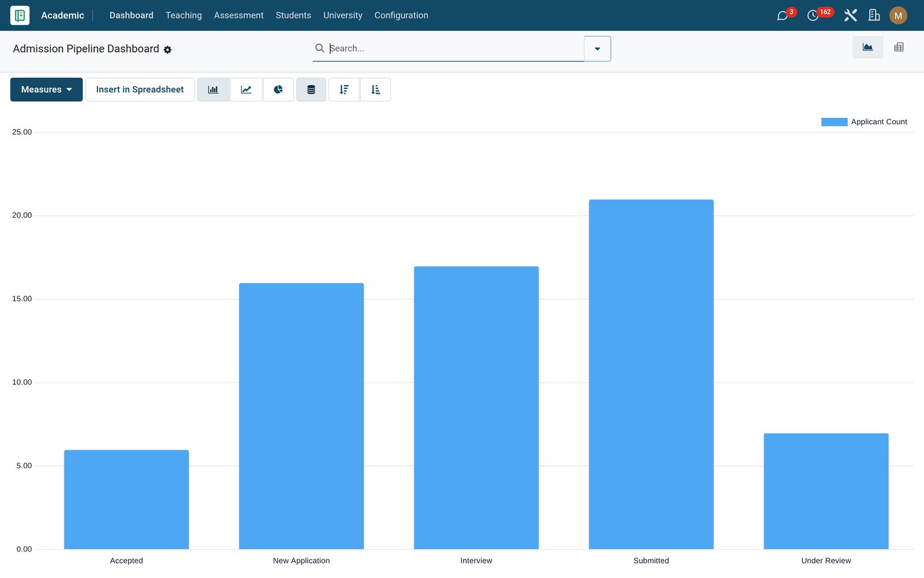924x578 pixels.
Task: Switch to bar chart mode
Action: 213,90
